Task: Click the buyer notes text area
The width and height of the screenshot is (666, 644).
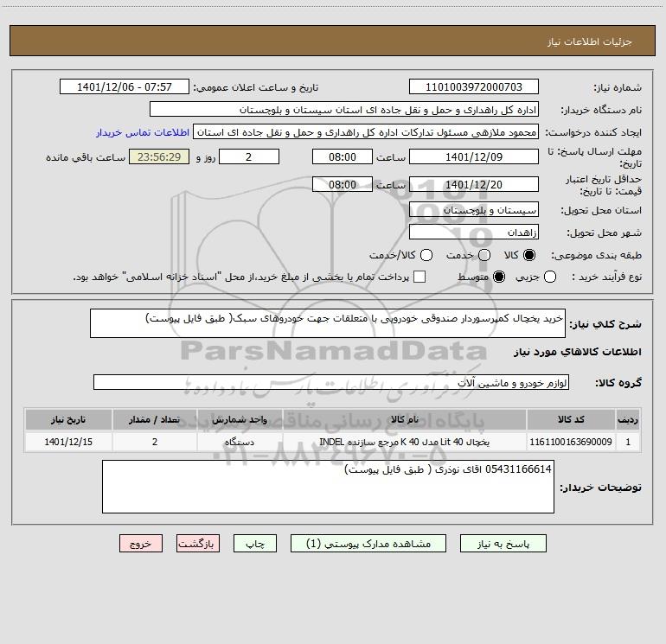Action: point(328,487)
